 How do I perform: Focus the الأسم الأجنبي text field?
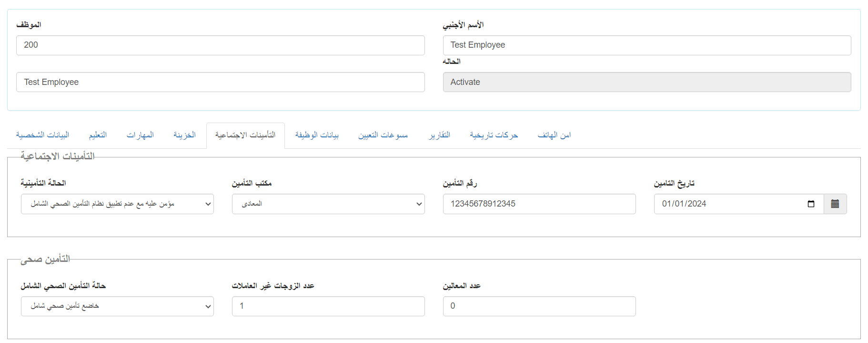click(646, 45)
